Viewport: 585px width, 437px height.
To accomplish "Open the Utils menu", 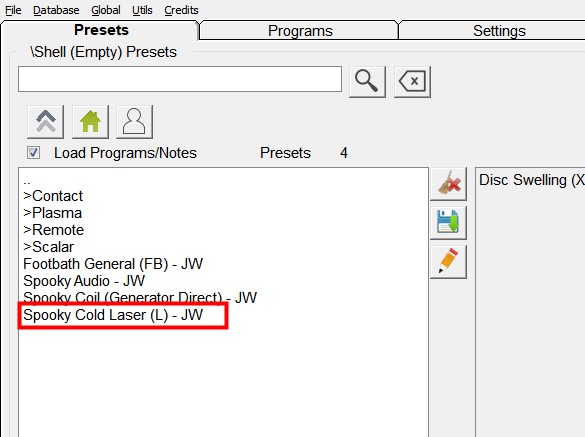I will (x=142, y=10).
